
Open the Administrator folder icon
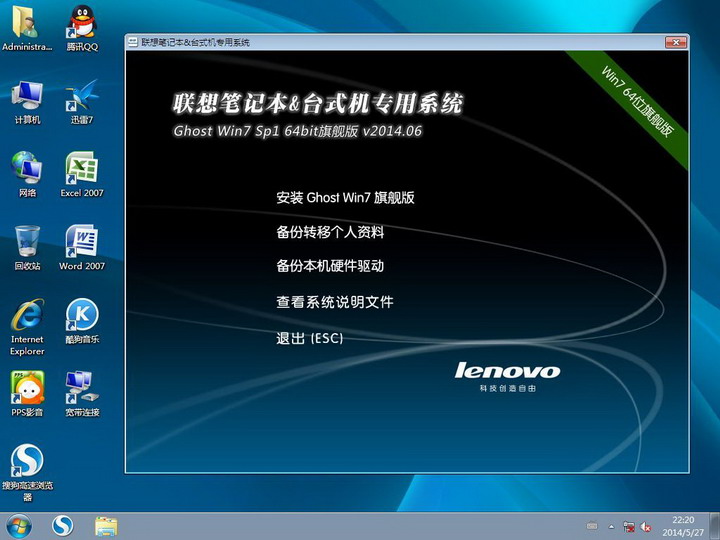point(27,24)
